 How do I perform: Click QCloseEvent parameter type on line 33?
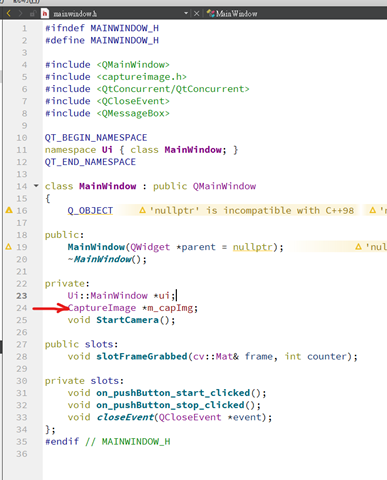click(190, 417)
